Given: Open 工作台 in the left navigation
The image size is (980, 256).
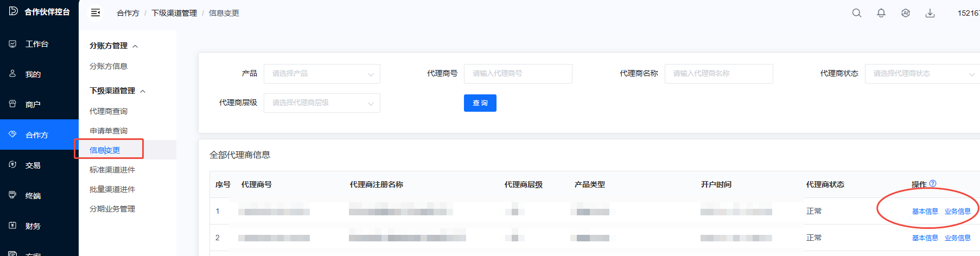Looking at the screenshot, I should point(36,44).
